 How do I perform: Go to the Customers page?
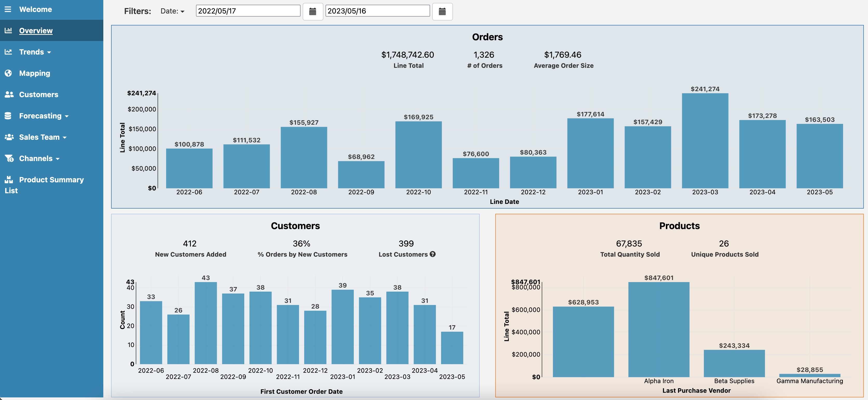click(38, 95)
